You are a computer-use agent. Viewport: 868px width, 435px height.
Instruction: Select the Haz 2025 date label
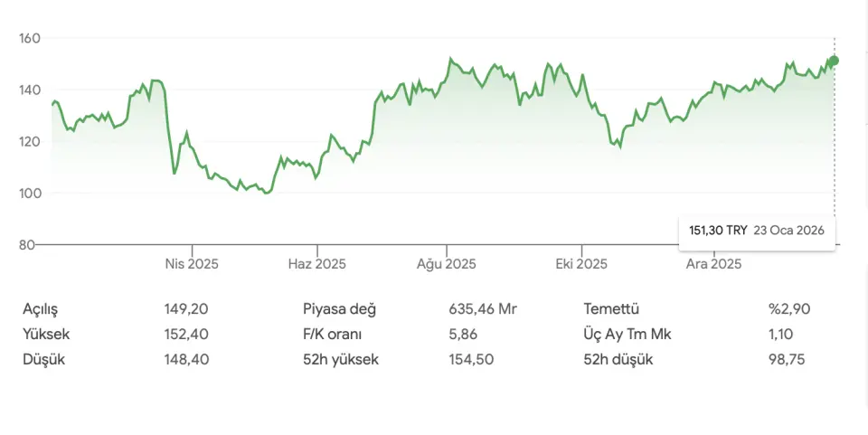click(317, 264)
